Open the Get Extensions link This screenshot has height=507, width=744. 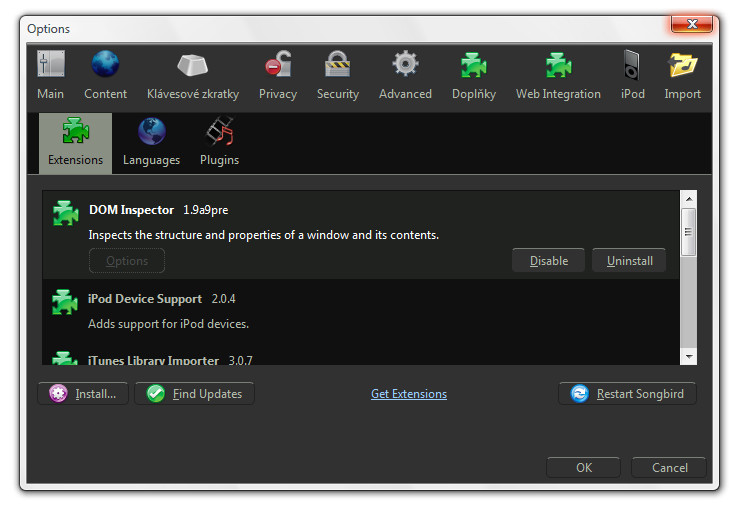(409, 394)
